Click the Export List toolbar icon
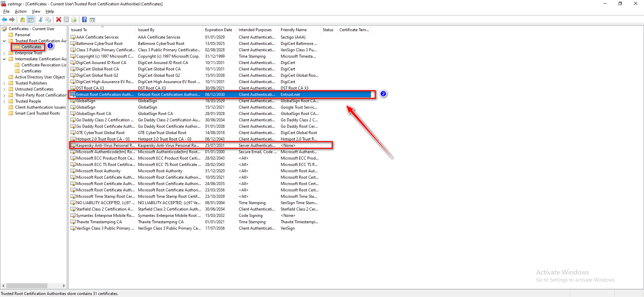The height and width of the screenshot is (297, 644). coord(74,19)
